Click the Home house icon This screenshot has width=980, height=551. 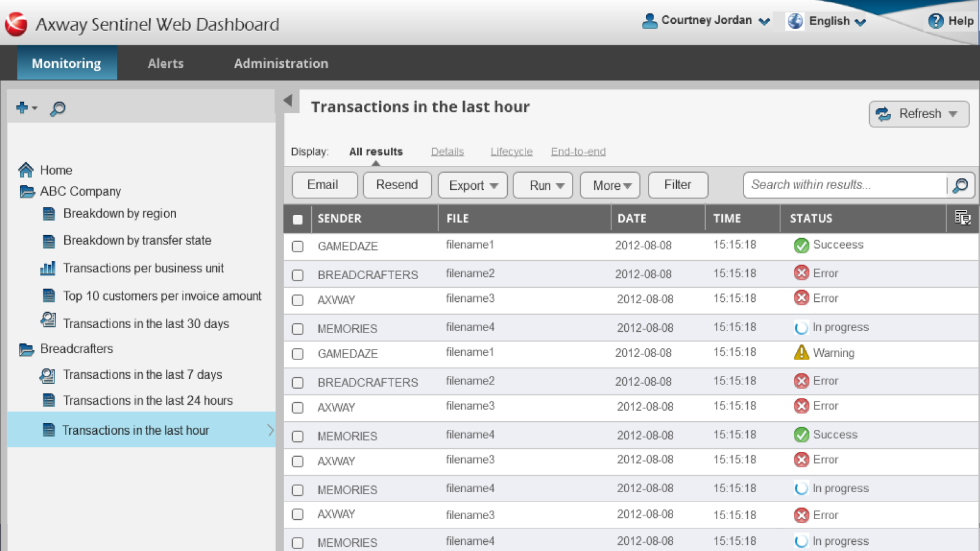coord(26,170)
